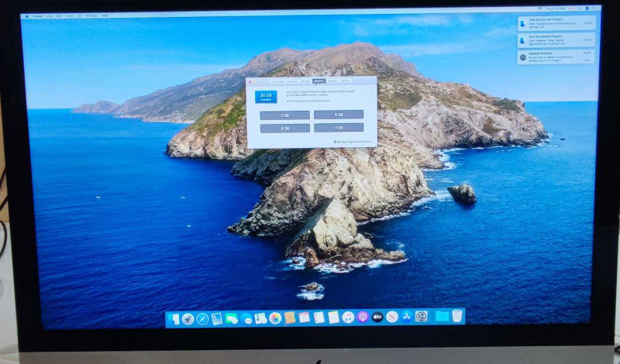Open Apple TV black icon in Dock
The height and width of the screenshot is (364, 620).
click(377, 317)
